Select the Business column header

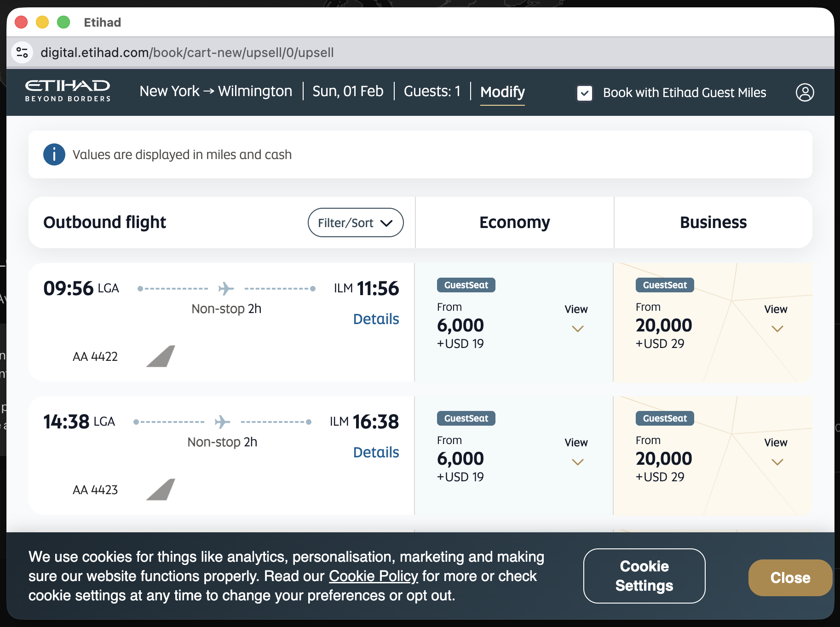click(713, 222)
